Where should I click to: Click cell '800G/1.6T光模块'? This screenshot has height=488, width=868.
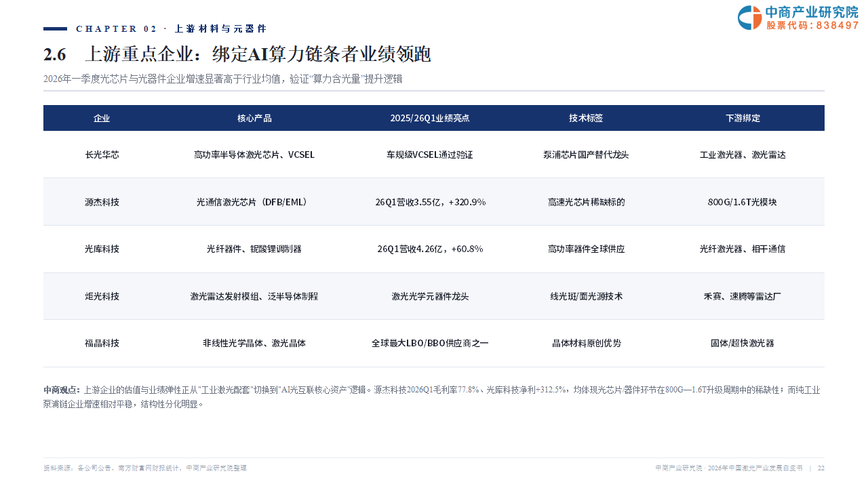coord(743,202)
